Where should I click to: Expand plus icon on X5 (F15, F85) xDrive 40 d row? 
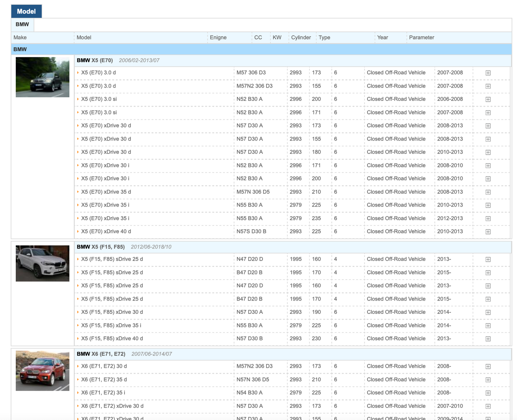point(488,339)
